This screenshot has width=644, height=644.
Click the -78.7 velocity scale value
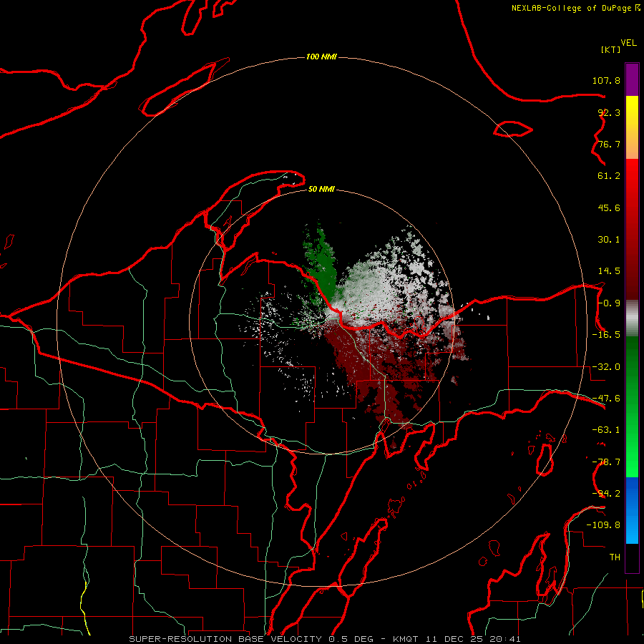(606, 462)
